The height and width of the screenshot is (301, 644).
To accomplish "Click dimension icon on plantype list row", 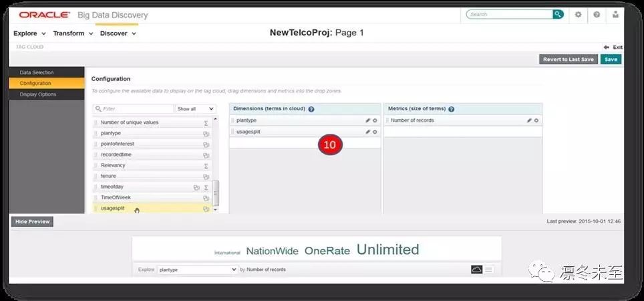I will 206,134.
